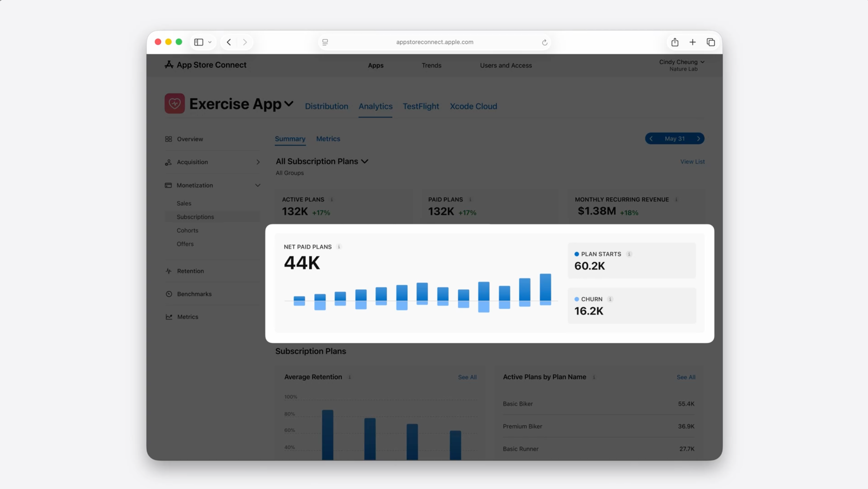Open a new tab with plus icon
This screenshot has height=489, width=868.
(x=693, y=42)
